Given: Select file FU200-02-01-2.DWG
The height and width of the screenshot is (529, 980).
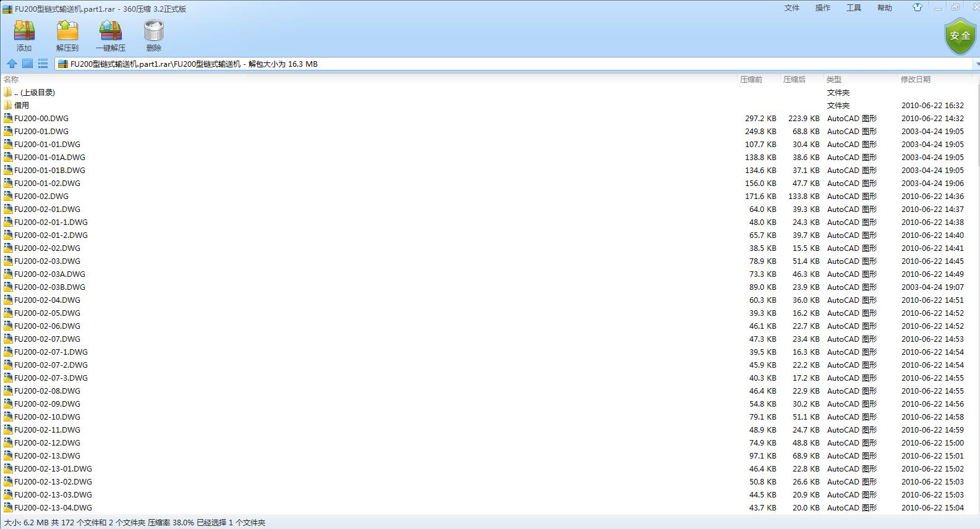Looking at the screenshot, I should click(51, 235).
